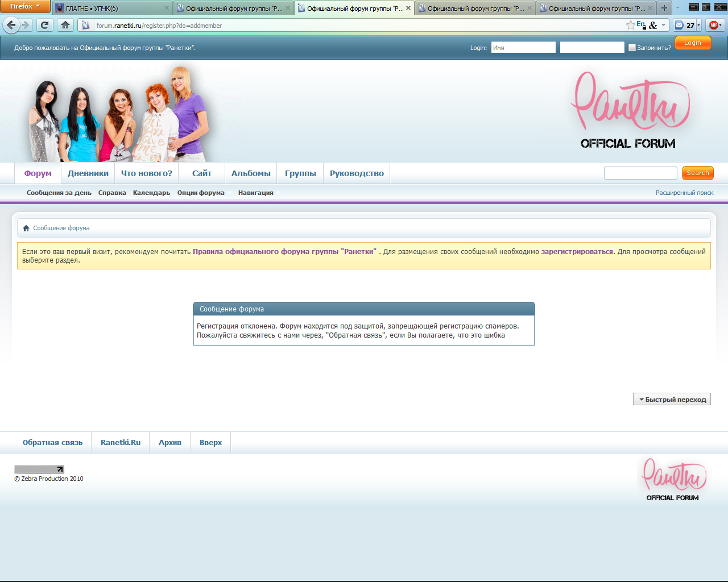Open the Группы navigation tab
Screen dimensions: 728x582
pyautogui.click(x=300, y=173)
